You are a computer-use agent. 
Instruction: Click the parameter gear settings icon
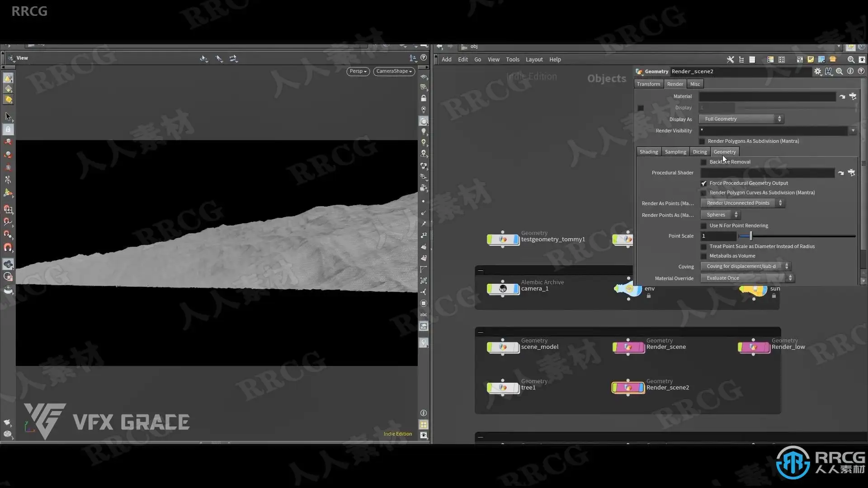click(817, 71)
